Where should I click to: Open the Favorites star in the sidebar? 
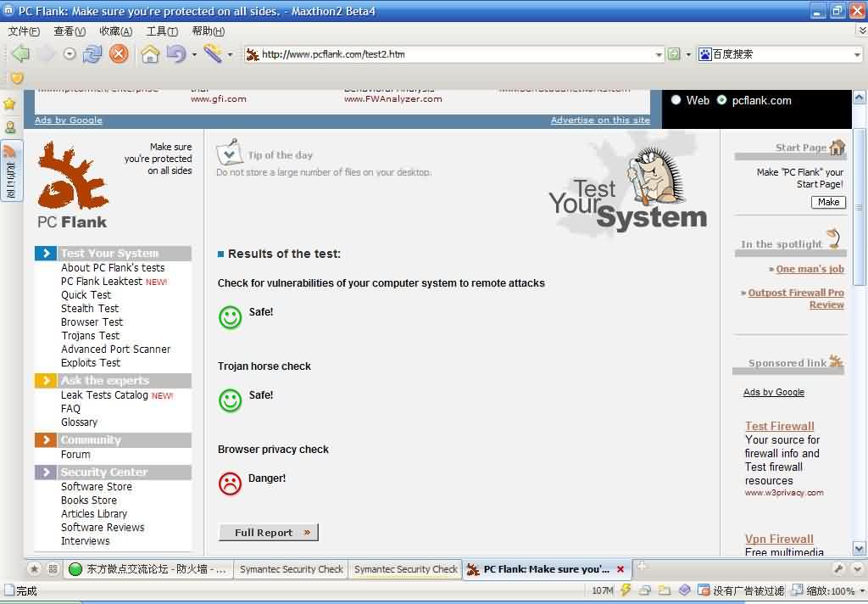tap(9, 103)
